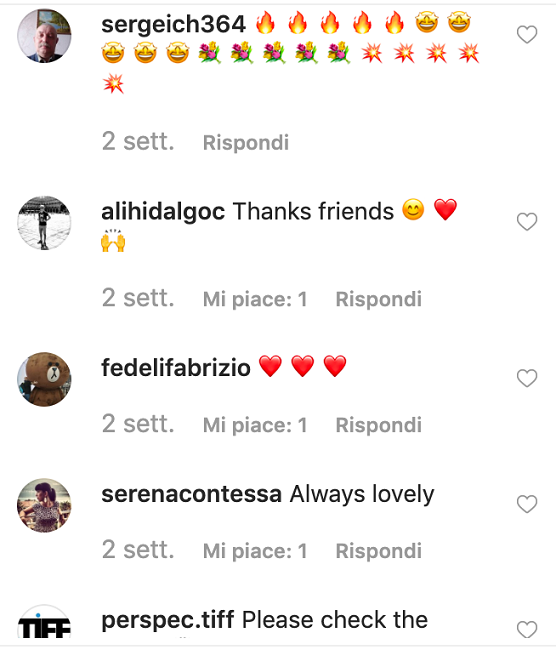Screen dimensions: 556x650
Task: Show who liked fedelifabrizio's comment
Action: [x=255, y=425]
